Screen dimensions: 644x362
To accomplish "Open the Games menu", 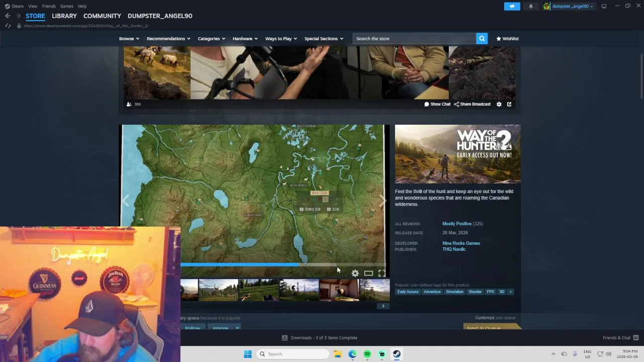I will (x=66, y=6).
